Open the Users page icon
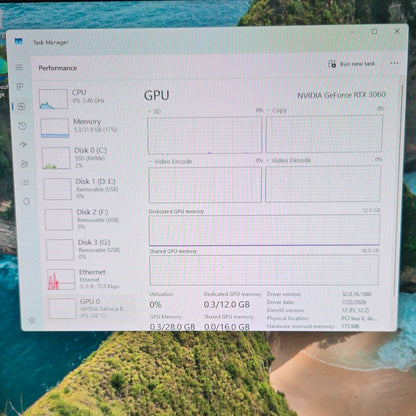 click(24, 164)
